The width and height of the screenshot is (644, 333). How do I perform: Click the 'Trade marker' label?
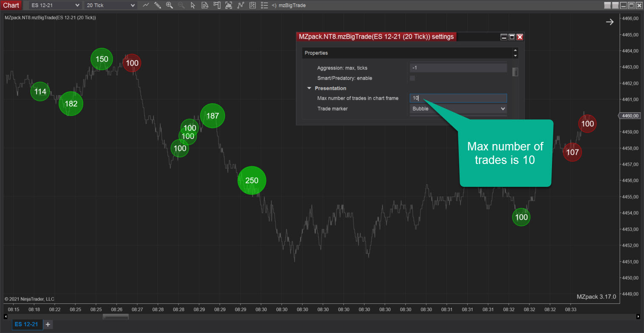coord(332,109)
